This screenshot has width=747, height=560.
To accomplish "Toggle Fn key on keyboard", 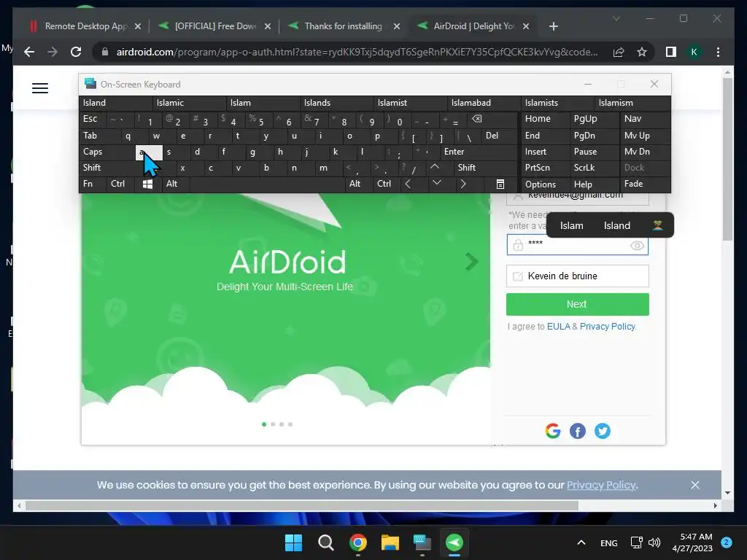I will pyautogui.click(x=93, y=184).
